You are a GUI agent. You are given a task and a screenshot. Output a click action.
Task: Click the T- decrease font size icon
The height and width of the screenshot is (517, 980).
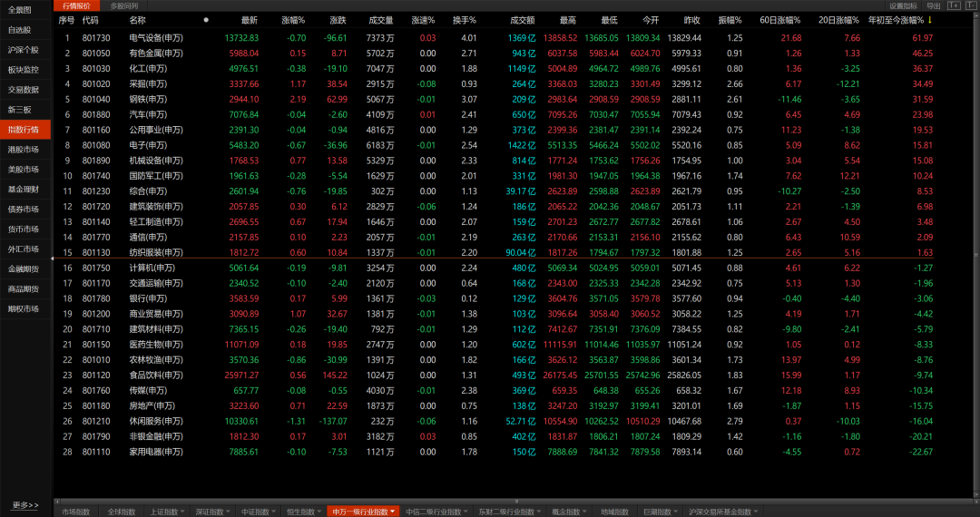pos(971,5)
